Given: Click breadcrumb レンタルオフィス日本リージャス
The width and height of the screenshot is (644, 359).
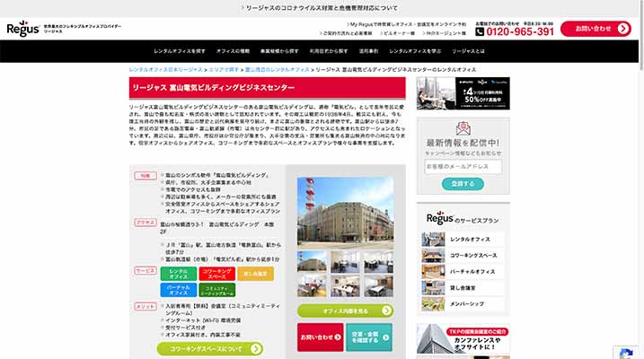Looking at the screenshot, I should tap(165, 70).
